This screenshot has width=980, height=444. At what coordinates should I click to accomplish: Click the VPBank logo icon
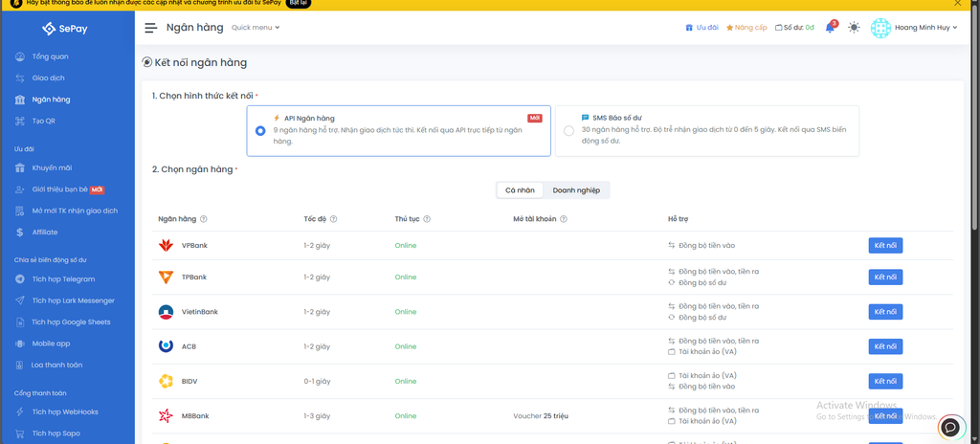point(167,245)
